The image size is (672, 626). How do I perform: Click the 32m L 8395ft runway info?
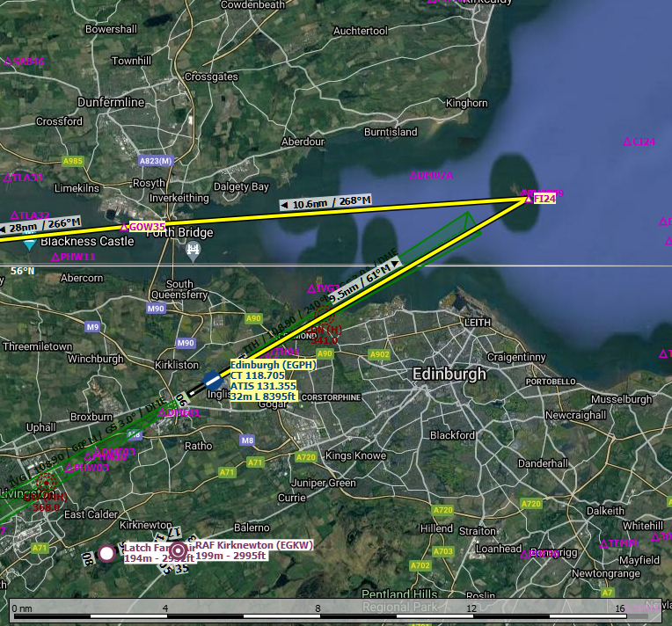pos(263,397)
